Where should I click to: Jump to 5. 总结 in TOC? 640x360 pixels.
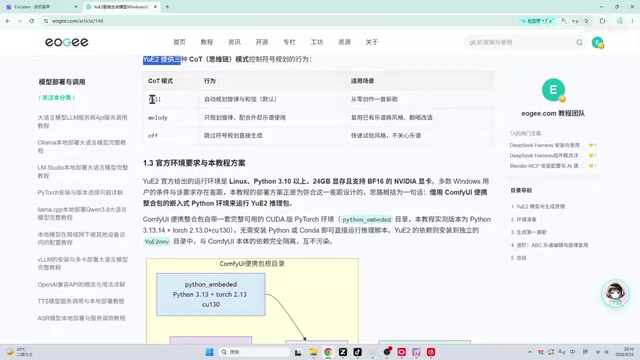(x=519, y=258)
